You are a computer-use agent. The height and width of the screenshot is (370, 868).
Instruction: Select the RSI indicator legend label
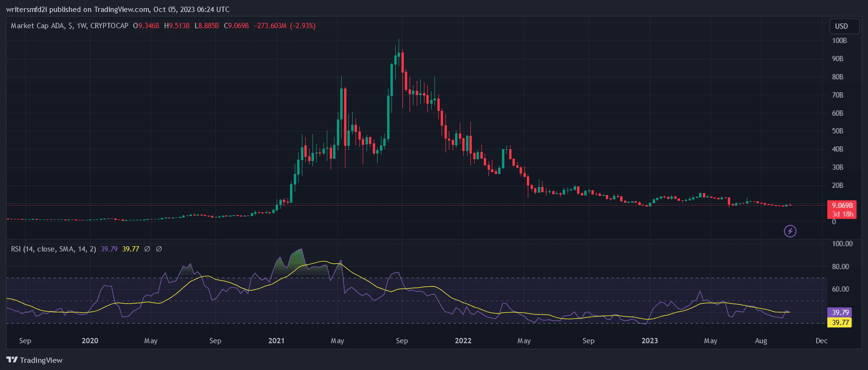[53, 249]
